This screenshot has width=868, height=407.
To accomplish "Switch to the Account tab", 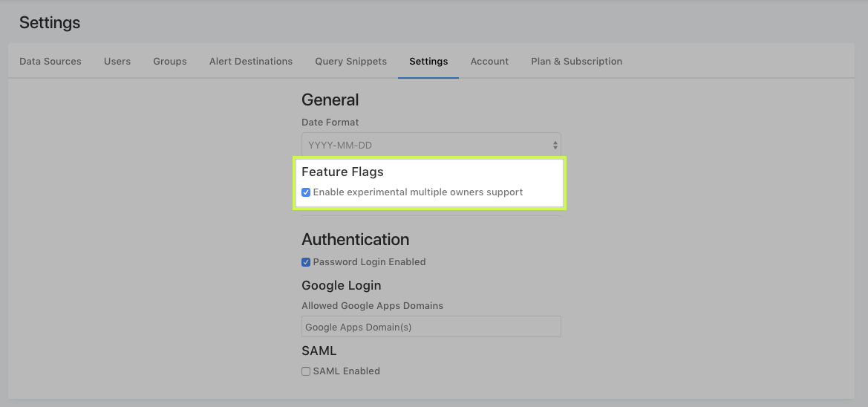I will coord(489,62).
